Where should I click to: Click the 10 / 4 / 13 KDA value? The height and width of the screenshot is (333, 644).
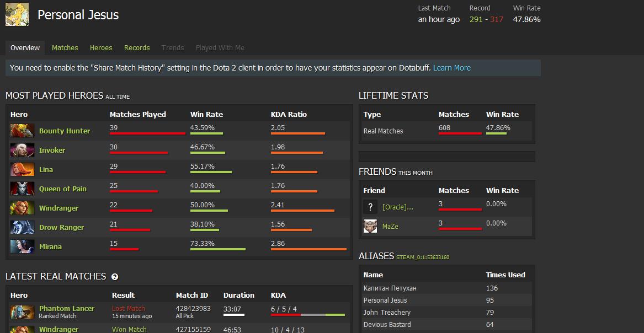tap(287, 330)
